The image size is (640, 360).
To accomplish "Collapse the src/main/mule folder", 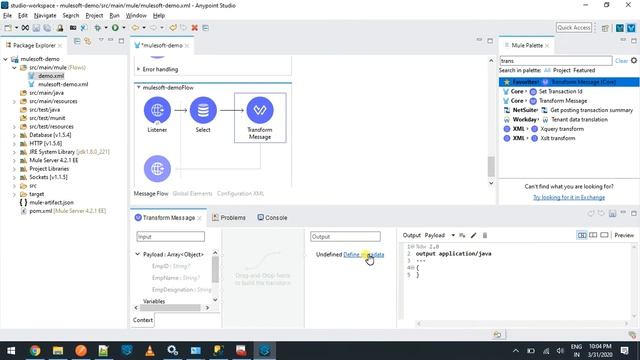I will [14, 67].
